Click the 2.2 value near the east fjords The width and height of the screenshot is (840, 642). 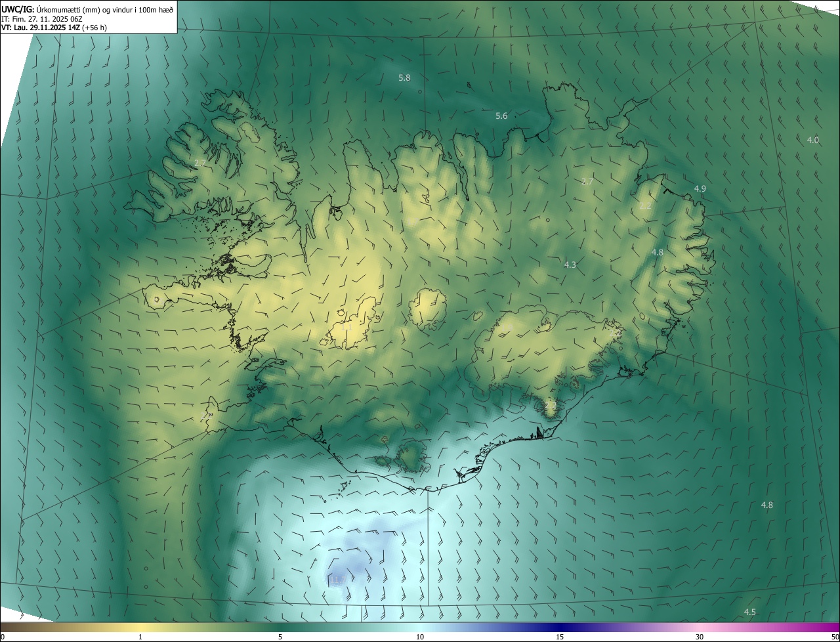[x=645, y=205]
